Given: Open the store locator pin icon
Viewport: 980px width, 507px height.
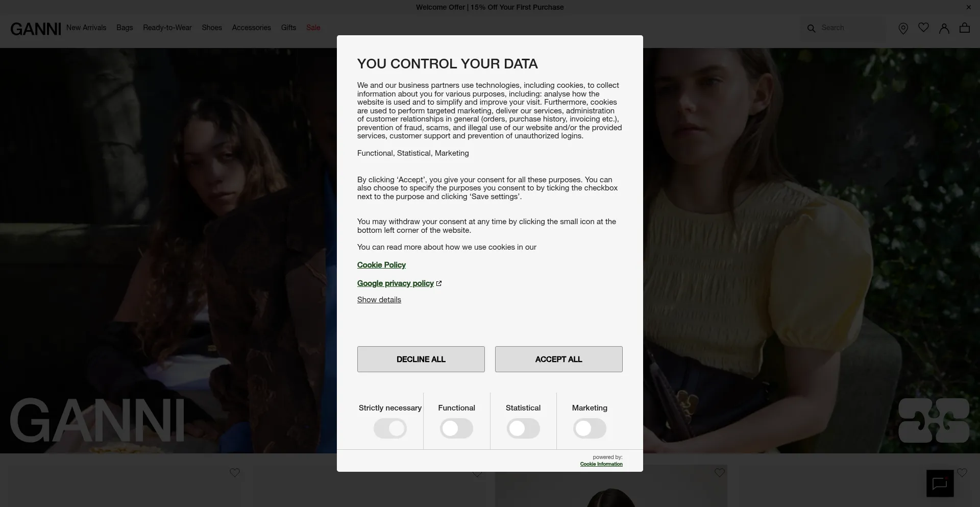Looking at the screenshot, I should click(903, 29).
